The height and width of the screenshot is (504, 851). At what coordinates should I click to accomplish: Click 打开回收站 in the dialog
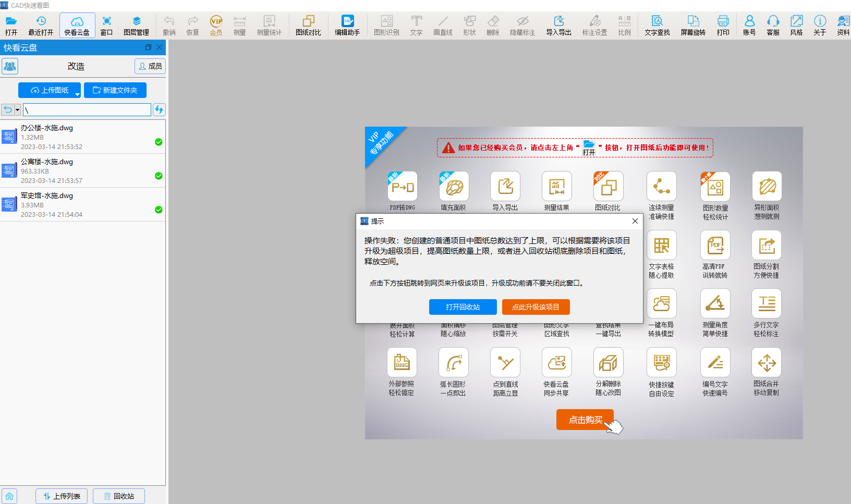click(463, 307)
